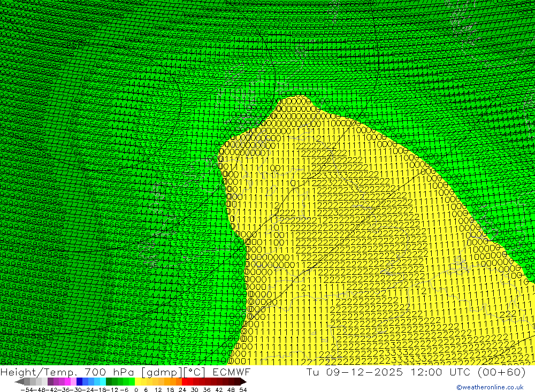Click the '[°C]' unit label
This screenshot has height=392, width=535.
[195, 372]
